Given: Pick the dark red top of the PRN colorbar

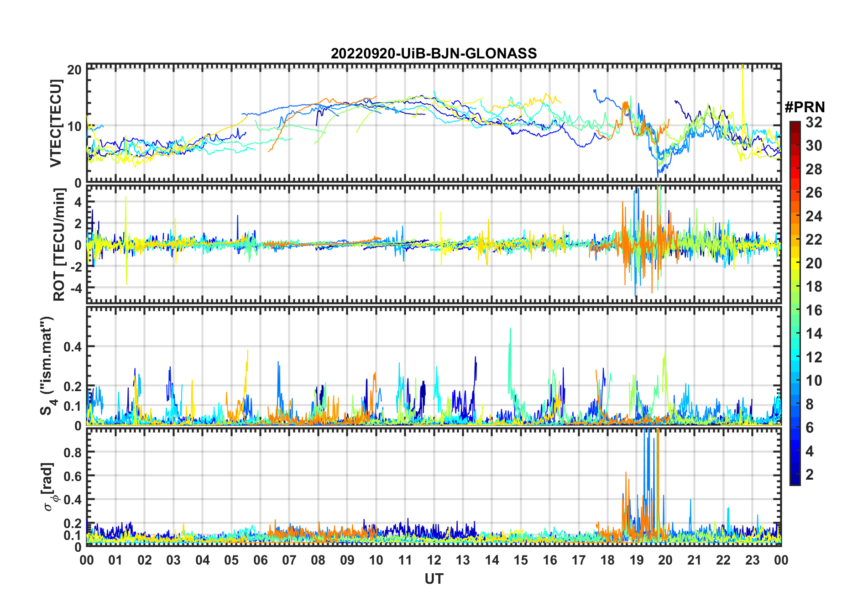Looking at the screenshot, I should tap(795, 124).
